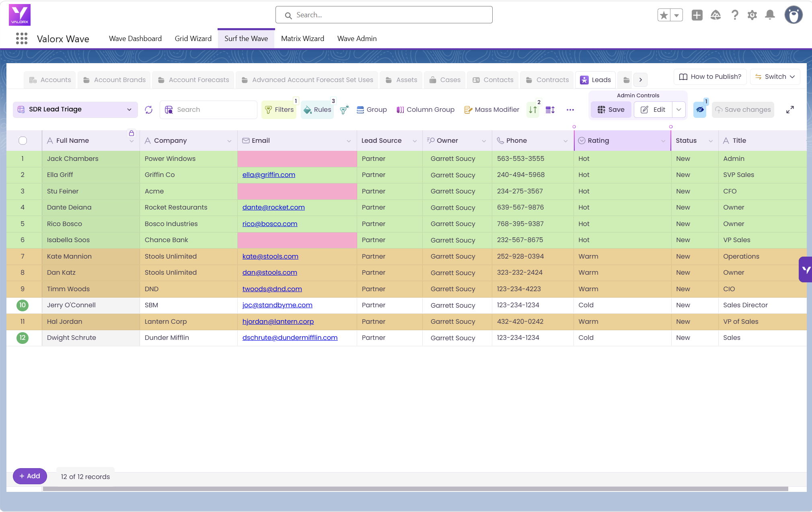Open the Company column menu
This screenshot has height=512, width=812.
(x=229, y=141)
